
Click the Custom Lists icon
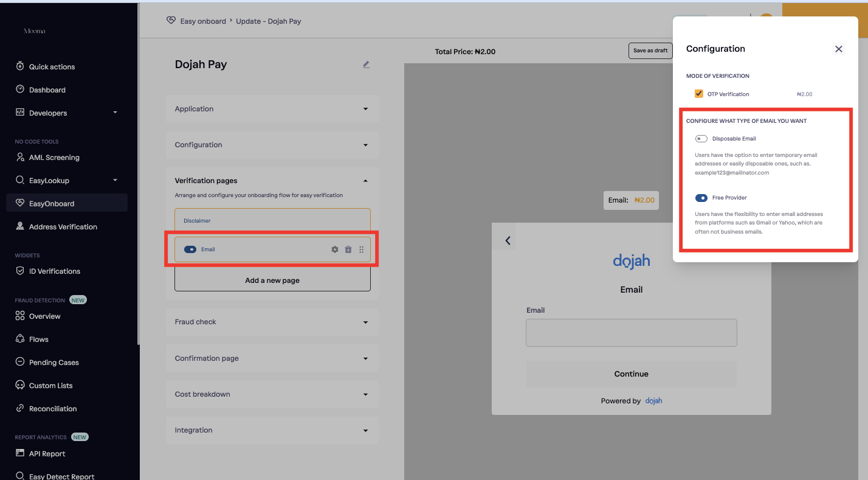click(20, 385)
